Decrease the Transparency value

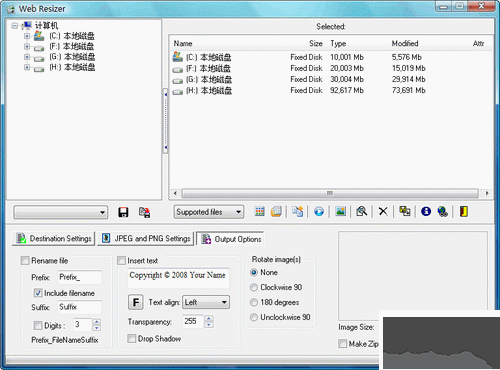click(x=209, y=325)
